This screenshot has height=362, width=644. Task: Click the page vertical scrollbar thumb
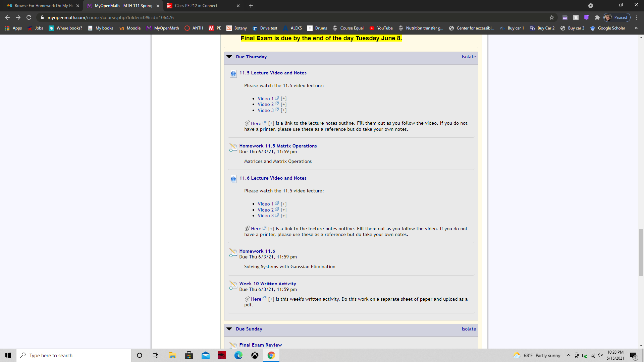coord(641,252)
